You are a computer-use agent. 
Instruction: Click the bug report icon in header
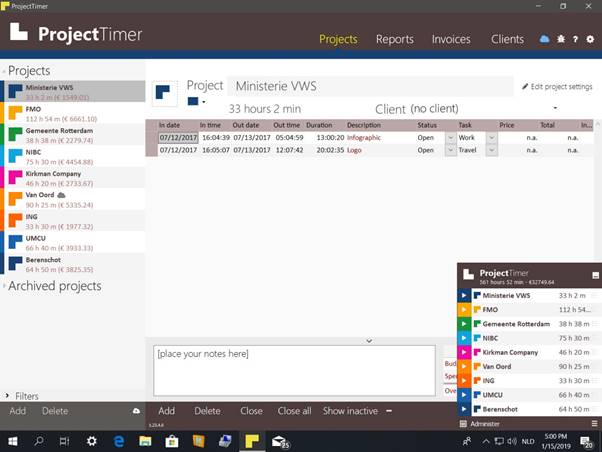[x=561, y=39]
